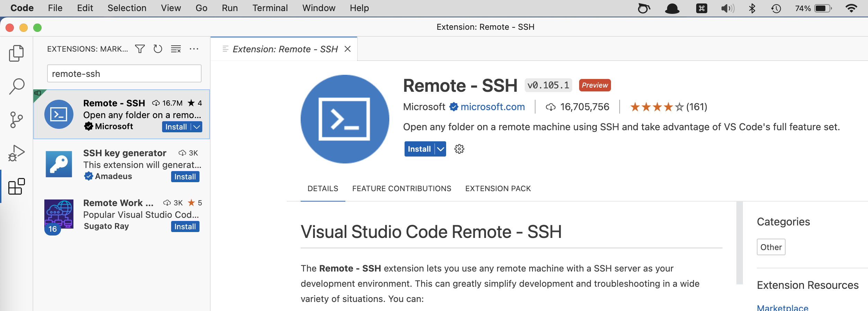Install Remote - SSH from the header button
The height and width of the screenshot is (311, 868).
pyautogui.click(x=419, y=149)
